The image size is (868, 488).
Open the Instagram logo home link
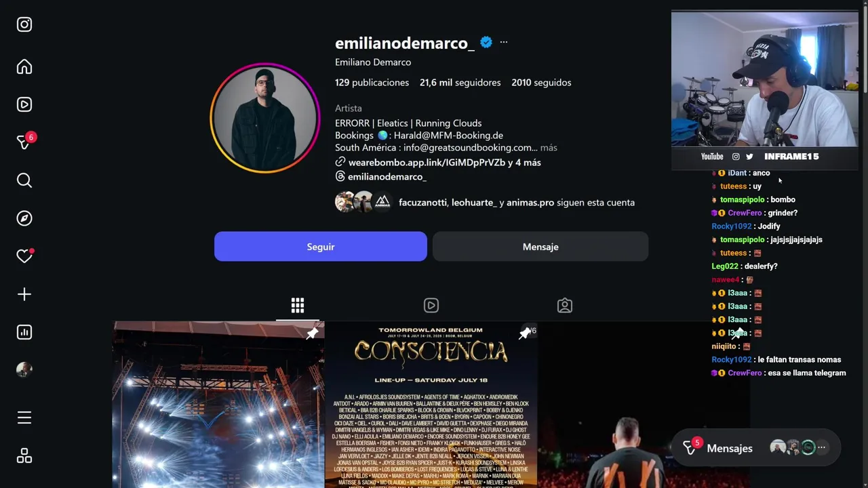tap(24, 24)
